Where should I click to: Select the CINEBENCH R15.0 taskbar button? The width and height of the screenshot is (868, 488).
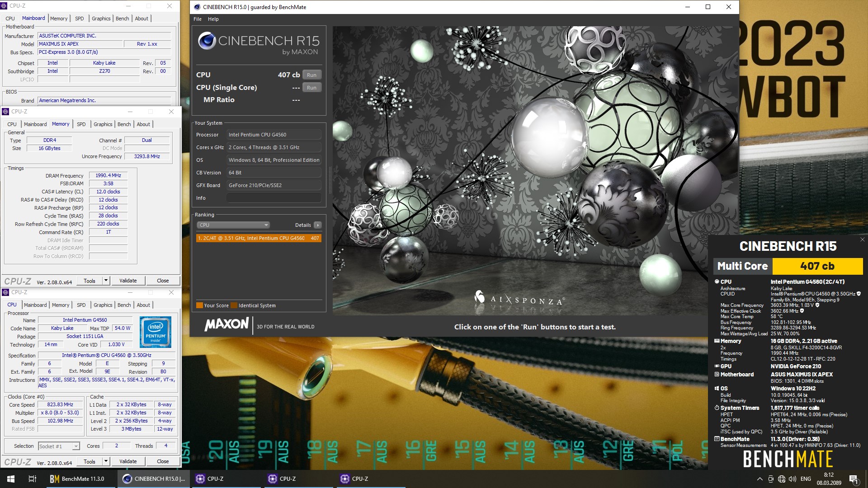tap(154, 479)
